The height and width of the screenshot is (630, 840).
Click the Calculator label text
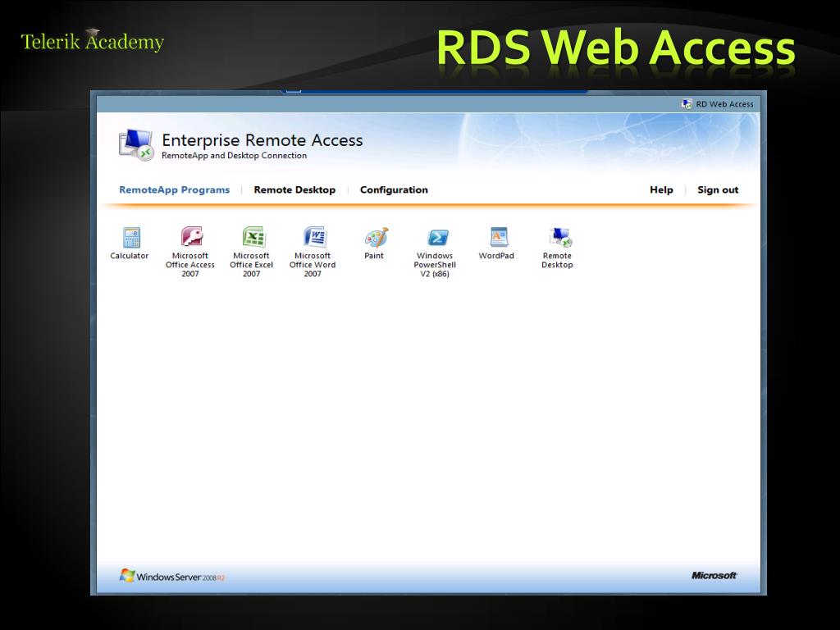tap(129, 256)
